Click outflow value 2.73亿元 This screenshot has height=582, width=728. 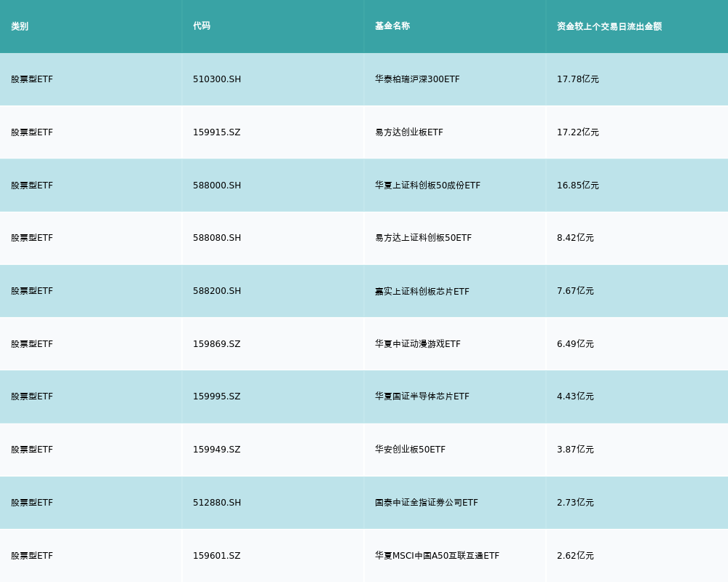575,503
